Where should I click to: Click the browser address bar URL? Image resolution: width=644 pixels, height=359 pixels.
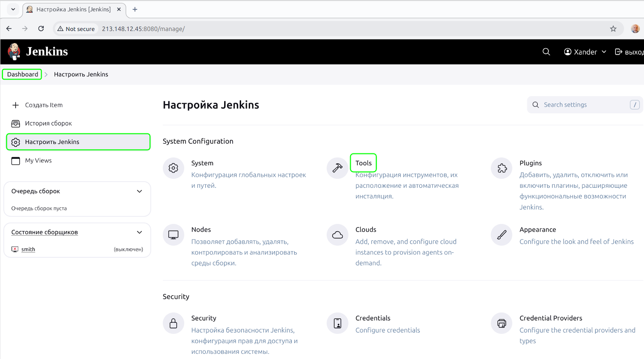click(x=143, y=29)
